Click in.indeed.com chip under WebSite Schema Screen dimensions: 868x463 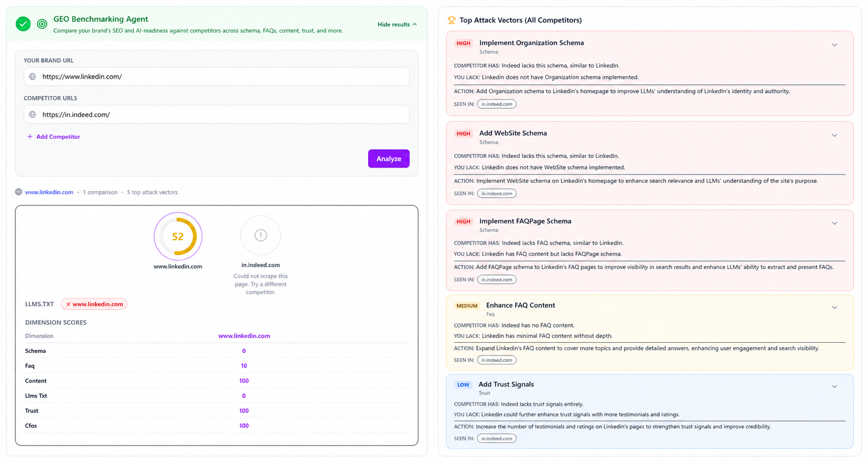[x=497, y=194]
